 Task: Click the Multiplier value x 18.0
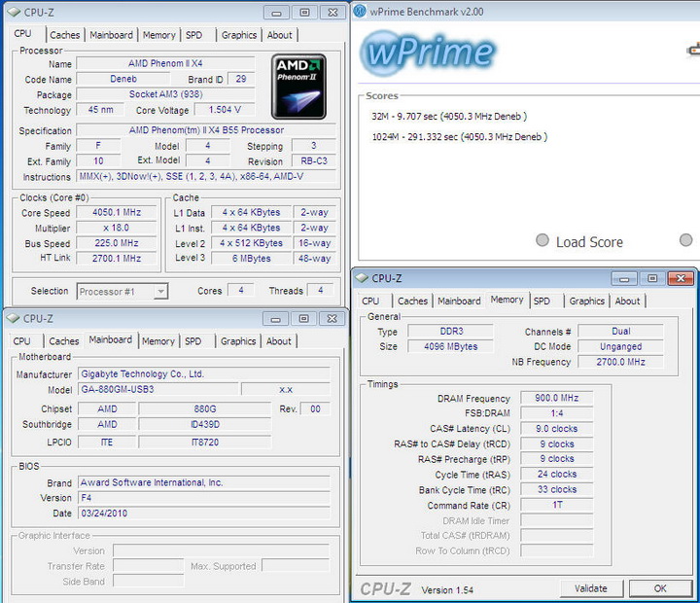117,228
